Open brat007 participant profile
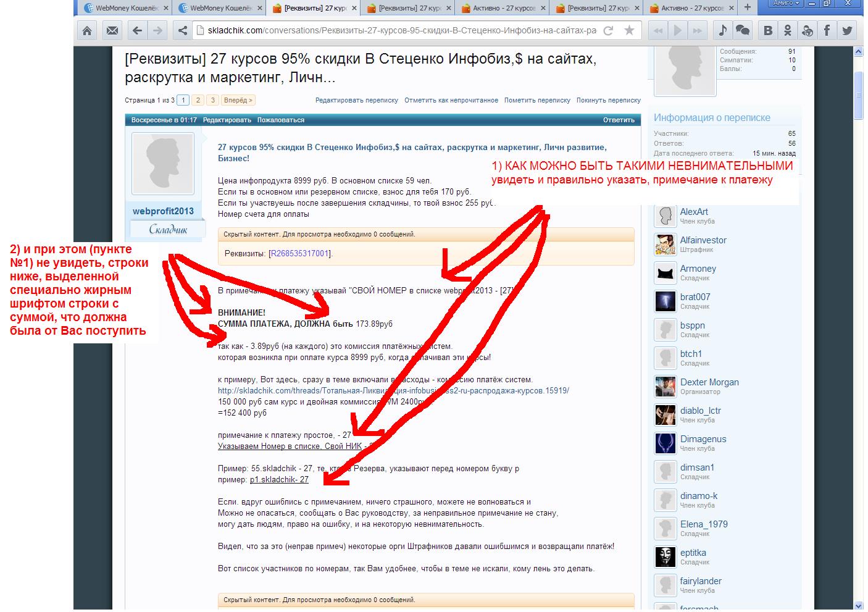The image size is (868, 612). (x=695, y=297)
